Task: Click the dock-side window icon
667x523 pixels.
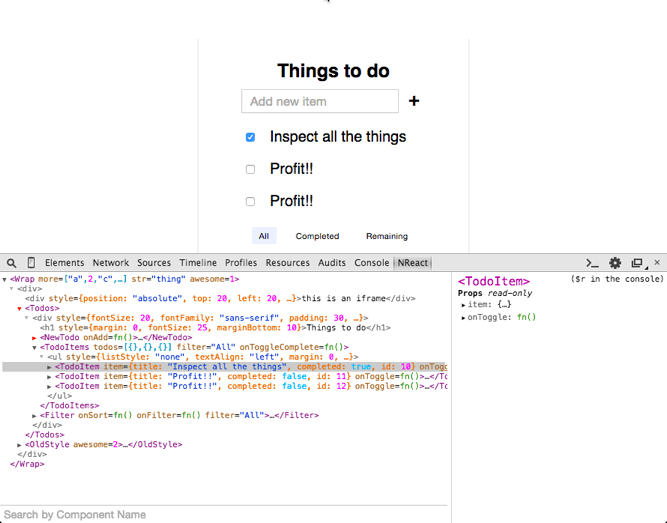Action: pos(636,263)
